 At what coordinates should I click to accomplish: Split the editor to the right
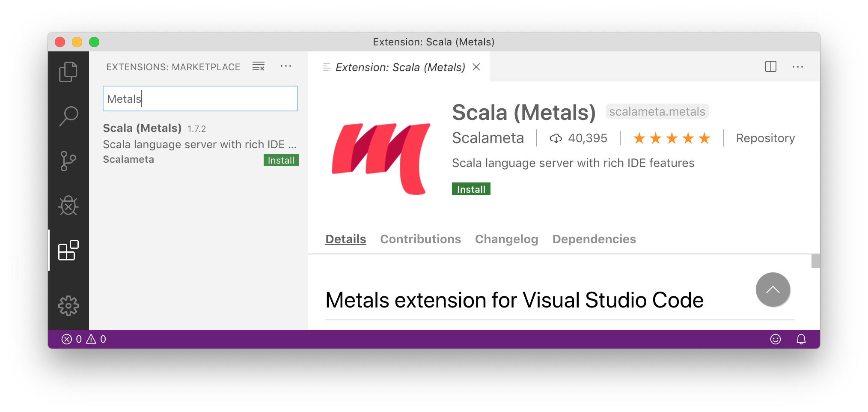[x=771, y=66]
